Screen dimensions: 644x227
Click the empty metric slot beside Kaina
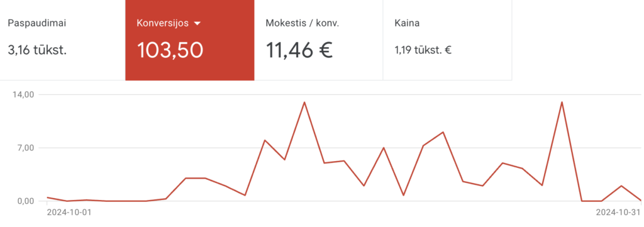577,40
